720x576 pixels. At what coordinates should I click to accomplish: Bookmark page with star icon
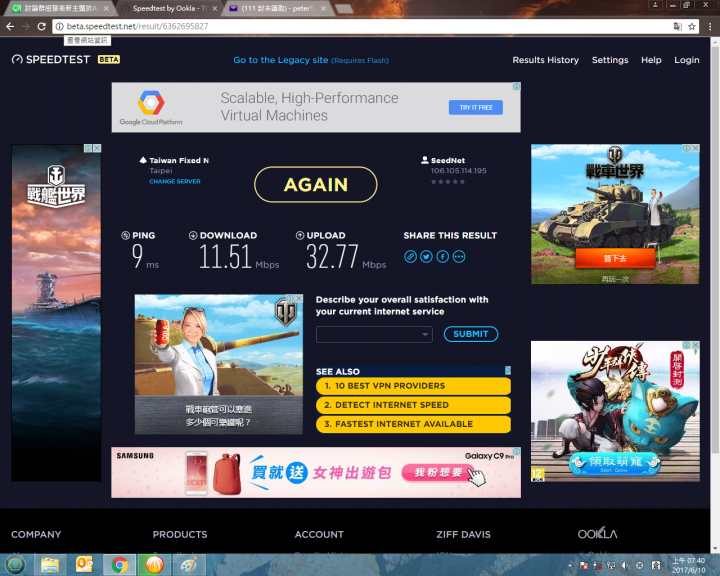click(x=692, y=27)
